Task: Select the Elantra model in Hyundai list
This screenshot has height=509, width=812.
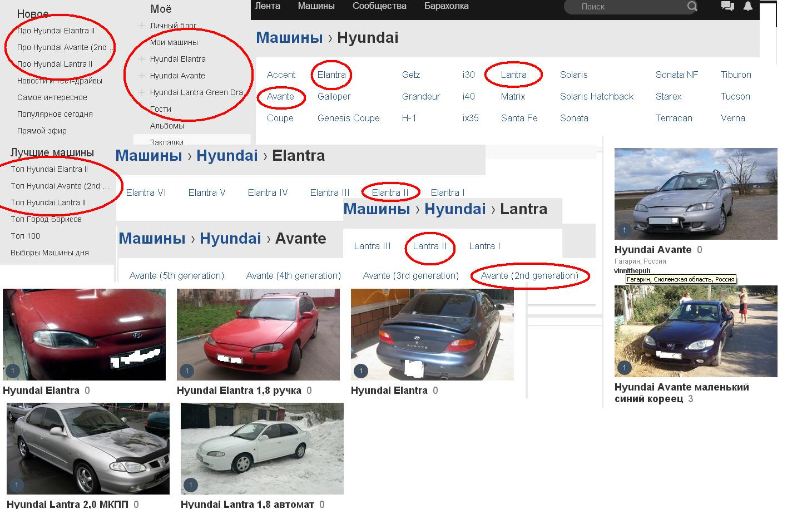Action: [x=331, y=75]
